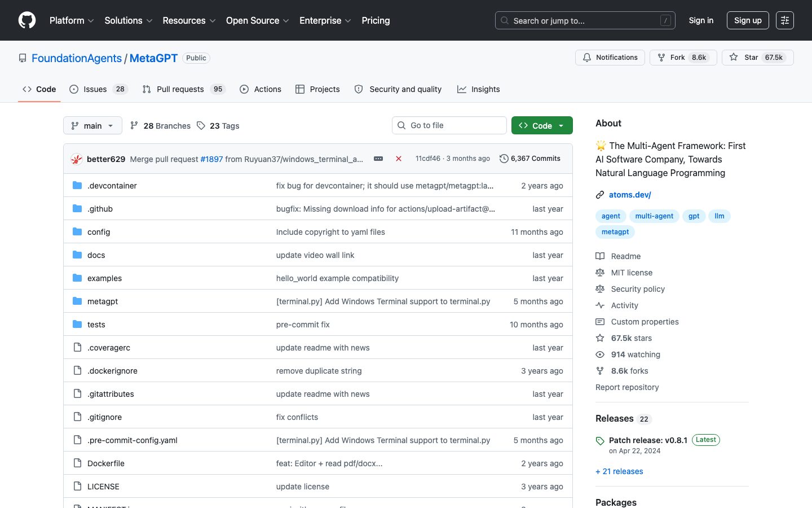
Task: Click the GitHub logo icon
Action: coord(27,20)
